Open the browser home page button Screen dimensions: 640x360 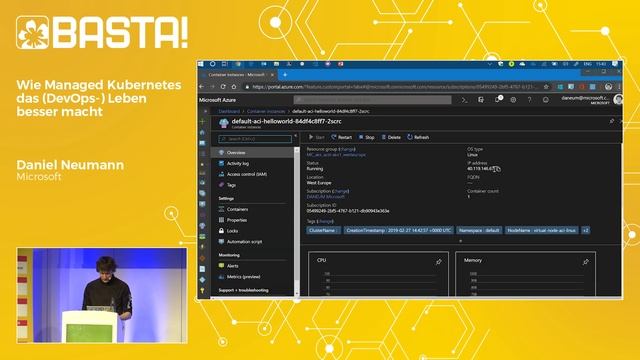(x=233, y=87)
